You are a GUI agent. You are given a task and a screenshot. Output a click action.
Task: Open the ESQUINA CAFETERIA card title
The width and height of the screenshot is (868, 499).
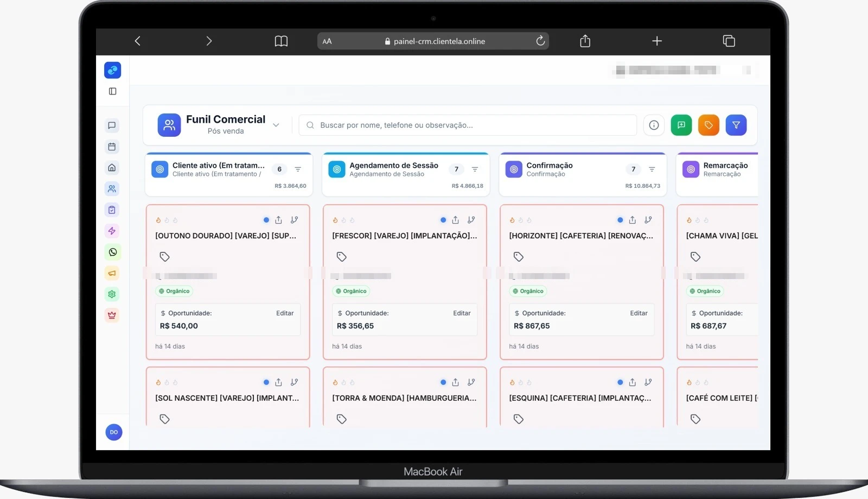(x=580, y=398)
